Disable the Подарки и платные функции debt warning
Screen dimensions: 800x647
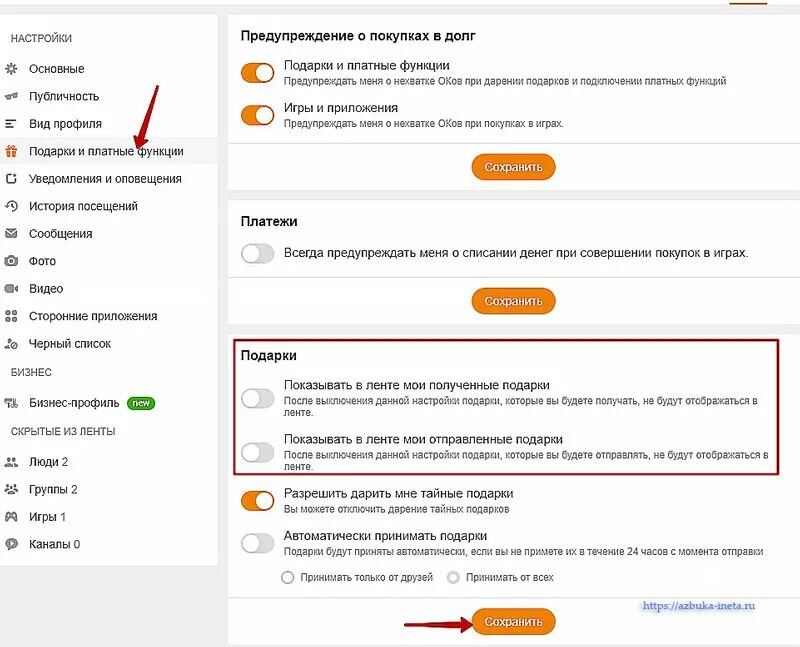coord(258,73)
